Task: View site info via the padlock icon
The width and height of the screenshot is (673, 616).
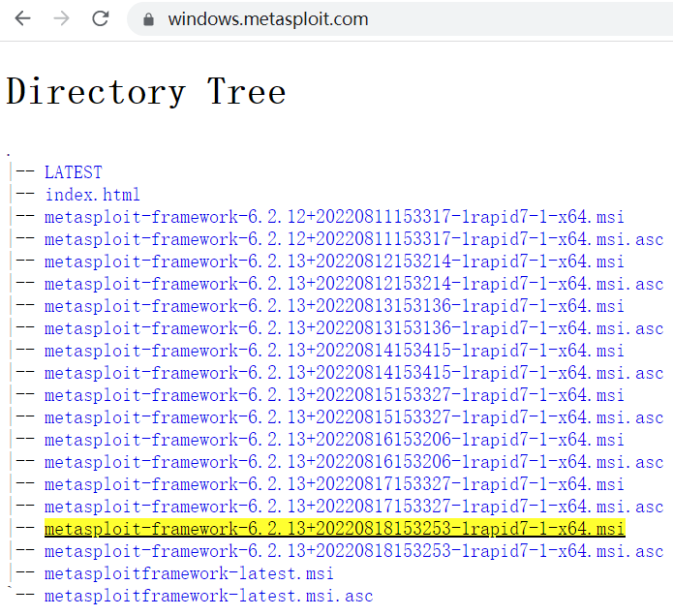Action: [x=148, y=19]
